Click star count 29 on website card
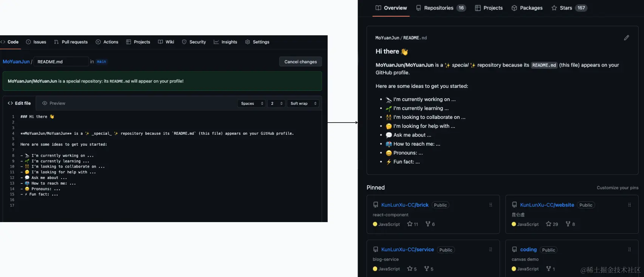644x277 pixels. [552, 224]
